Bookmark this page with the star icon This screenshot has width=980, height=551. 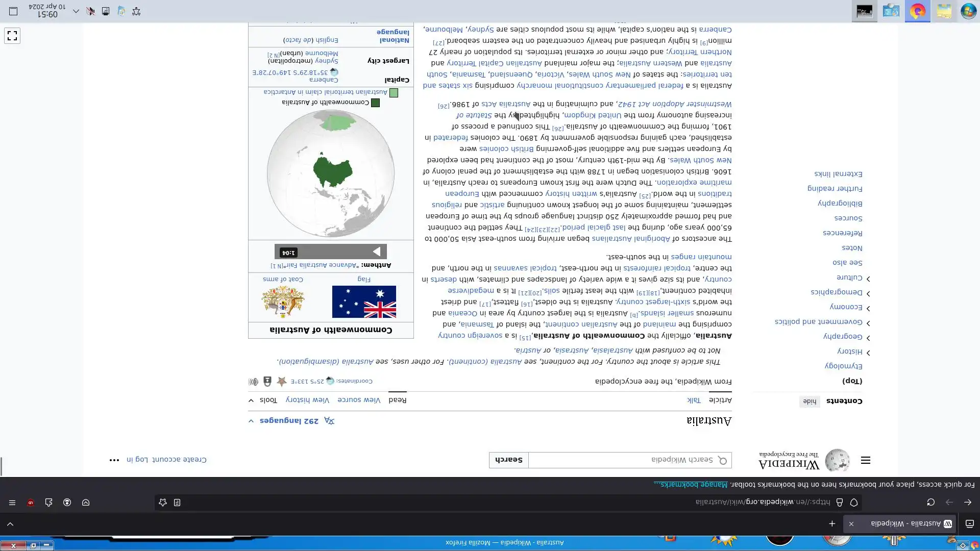pyautogui.click(x=163, y=503)
